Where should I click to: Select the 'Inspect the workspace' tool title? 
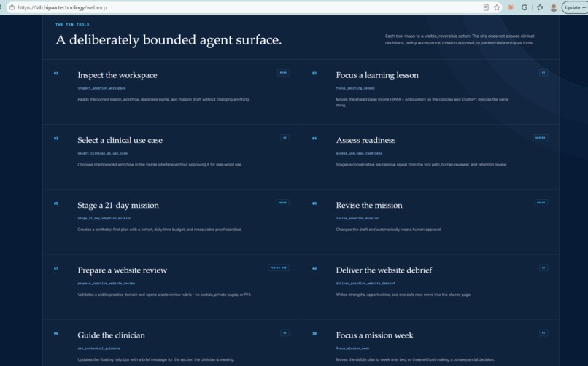coord(117,75)
